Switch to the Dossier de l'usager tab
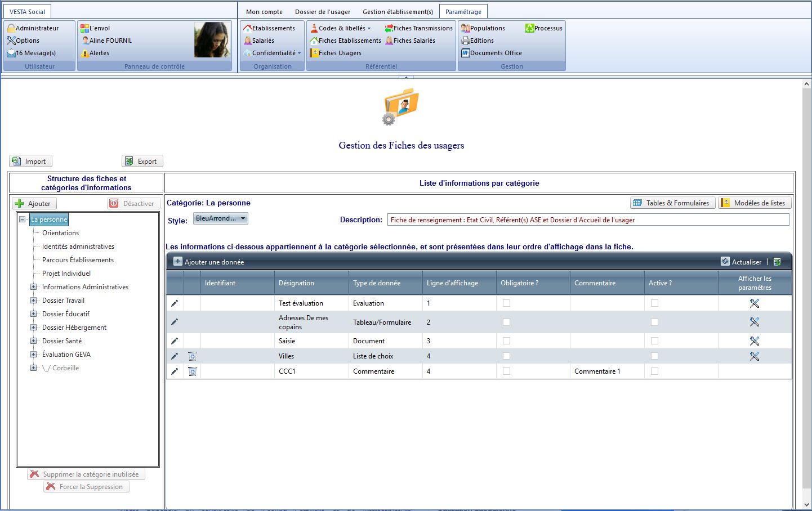This screenshot has width=812, height=511. [x=322, y=12]
